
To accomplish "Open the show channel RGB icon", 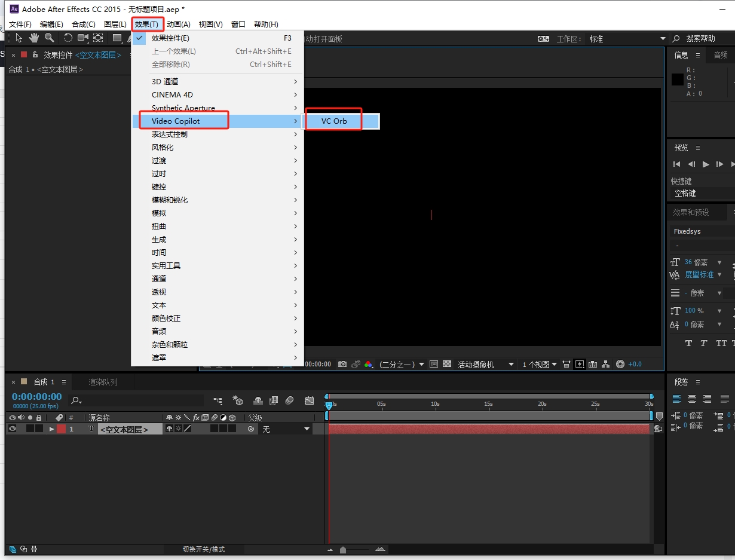I will (x=368, y=364).
